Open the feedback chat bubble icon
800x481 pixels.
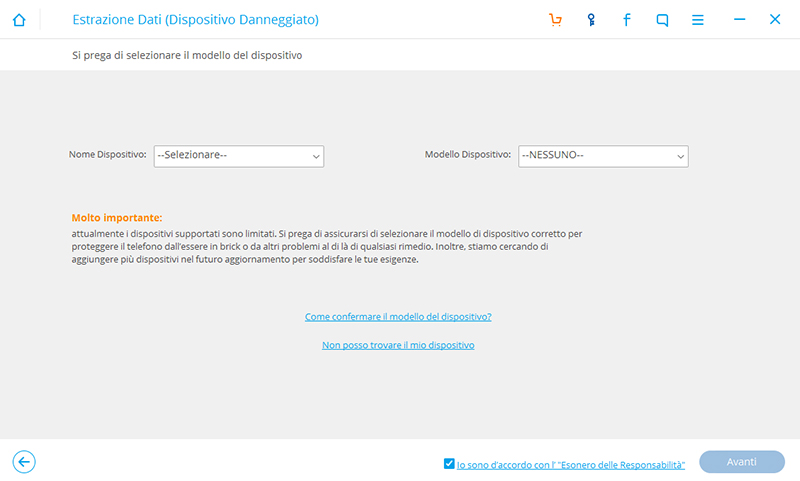point(662,20)
